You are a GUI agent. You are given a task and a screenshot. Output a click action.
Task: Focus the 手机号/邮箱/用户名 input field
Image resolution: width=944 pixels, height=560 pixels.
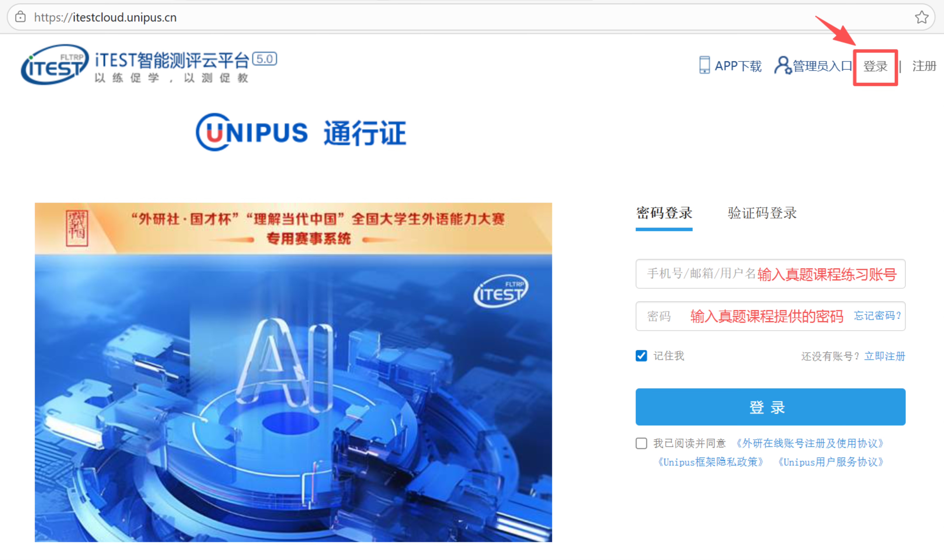pyautogui.click(x=770, y=274)
